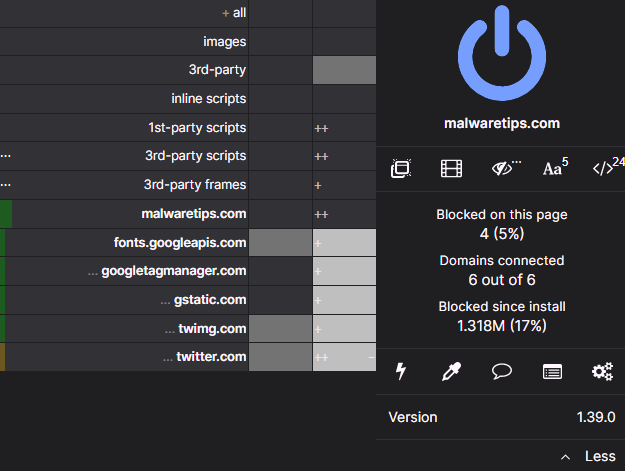Click gray local rule cell for 3rd-party
Viewport: 625px width, 471px height.
pyautogui.click(x=344, y=70)
